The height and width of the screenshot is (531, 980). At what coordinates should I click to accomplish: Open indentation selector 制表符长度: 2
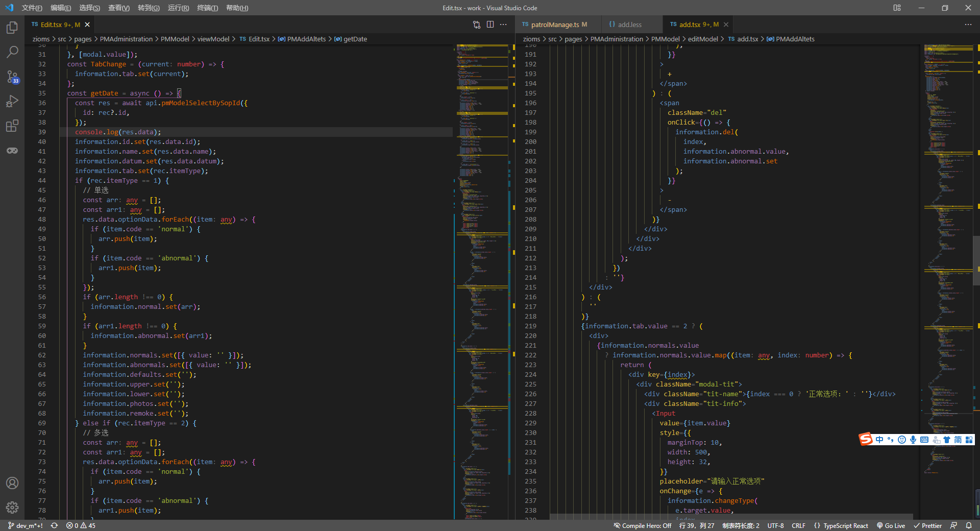(x=741, y=525)
